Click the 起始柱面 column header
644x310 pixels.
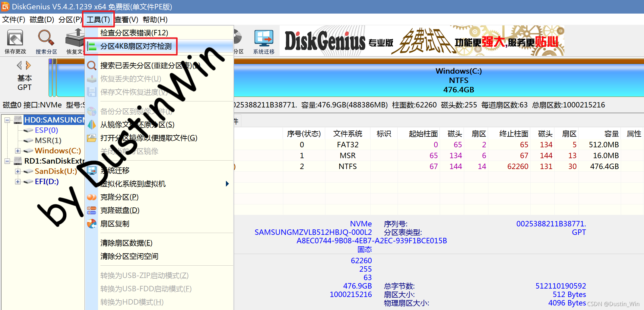tap(419, 134)
